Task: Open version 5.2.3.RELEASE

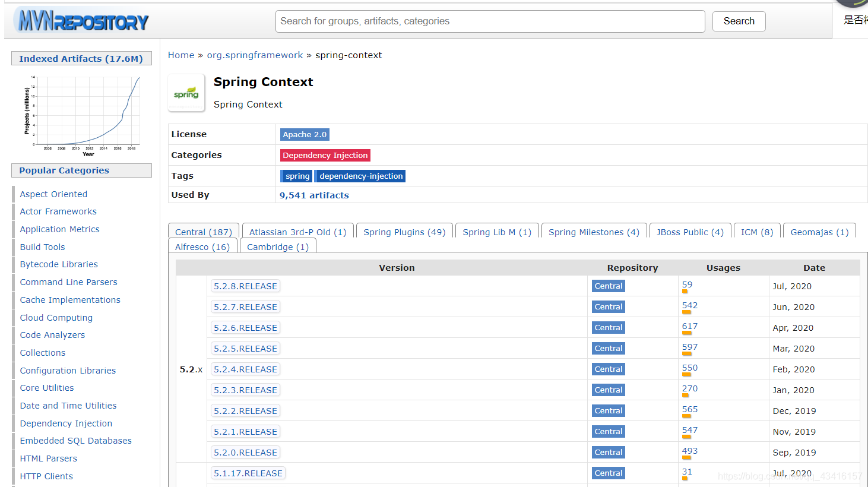Action: point(245,390)
